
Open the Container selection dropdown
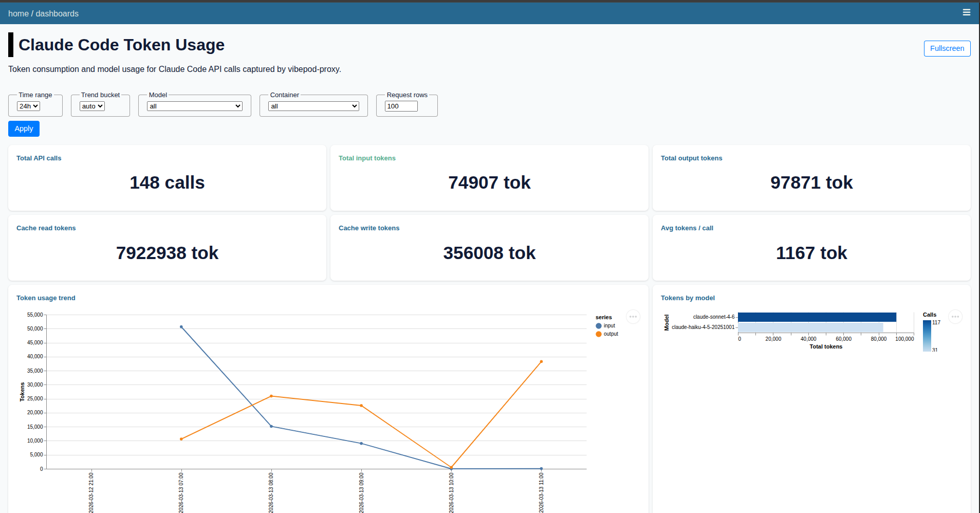(x=313, y=106)
